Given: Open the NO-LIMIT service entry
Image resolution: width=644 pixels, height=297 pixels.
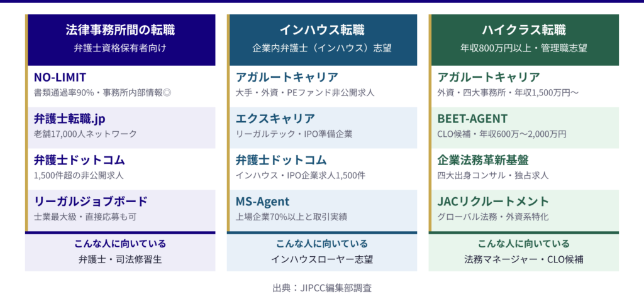Looking at the screenshot, I should click(x=60, y=77).
